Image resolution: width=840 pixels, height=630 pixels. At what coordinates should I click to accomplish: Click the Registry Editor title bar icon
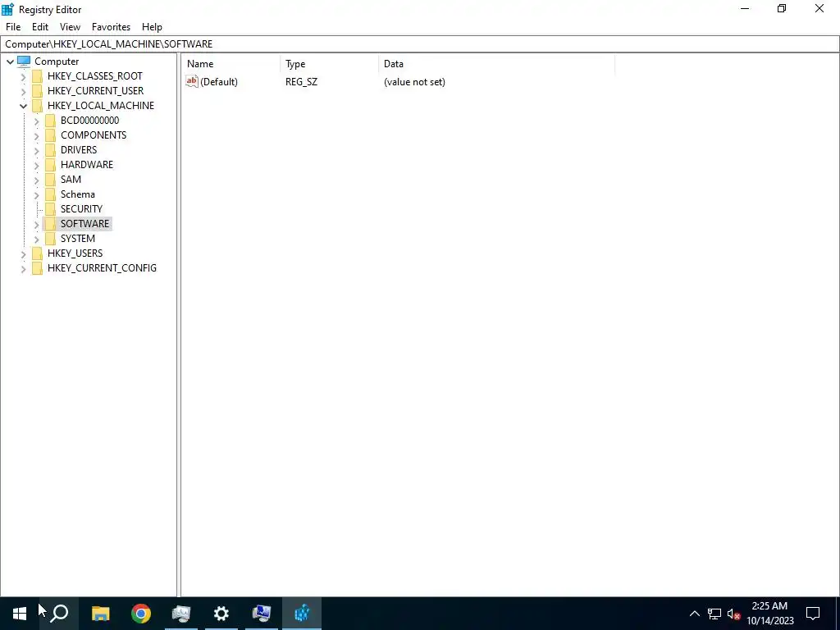pos(7,9)
